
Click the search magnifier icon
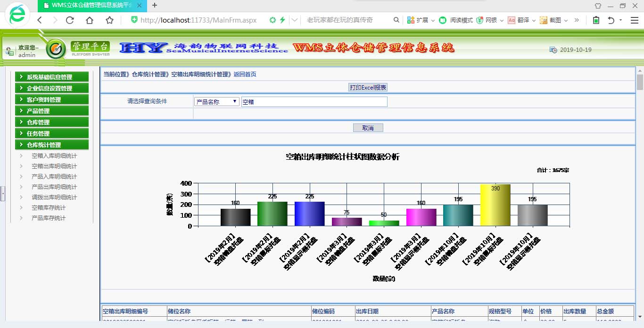click(x=396, y=20)
